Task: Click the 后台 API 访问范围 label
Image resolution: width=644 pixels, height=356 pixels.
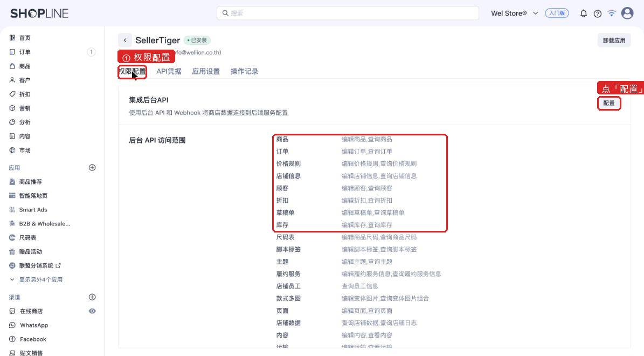Action: point(157,140)
